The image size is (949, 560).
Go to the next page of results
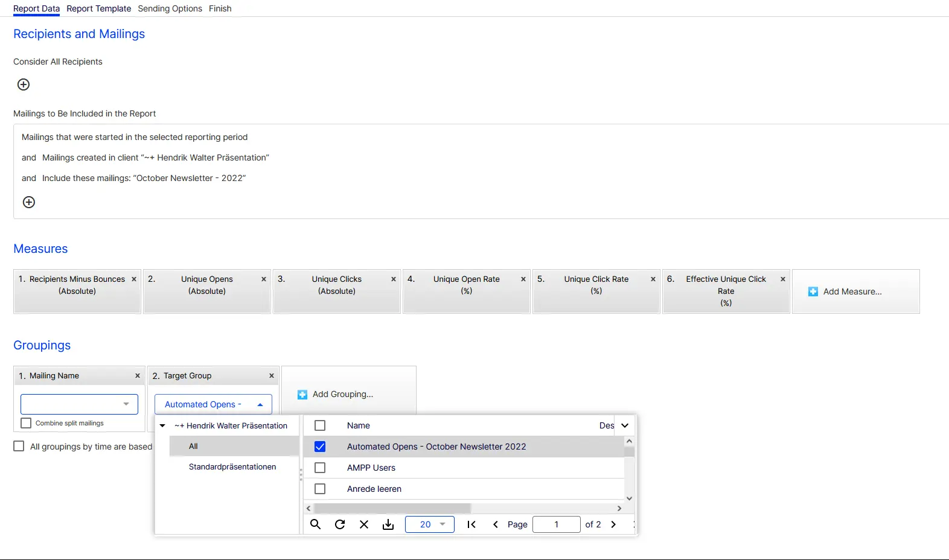[613, 524]
